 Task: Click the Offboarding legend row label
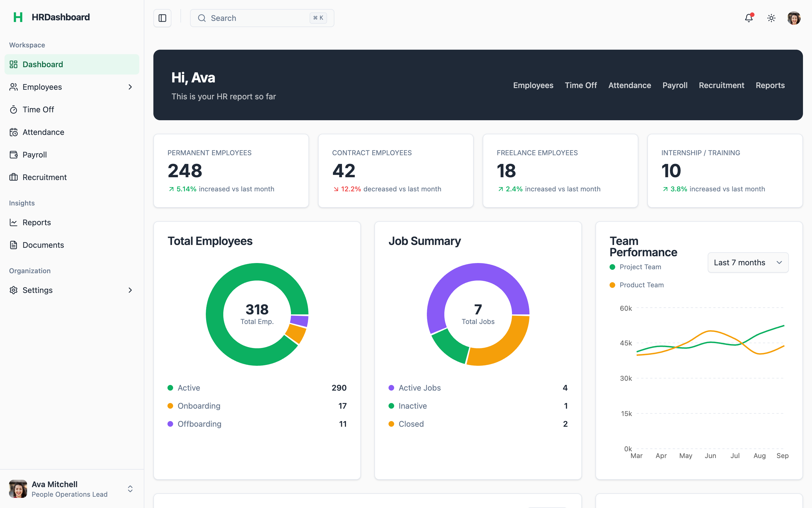[x=199, y=424]
